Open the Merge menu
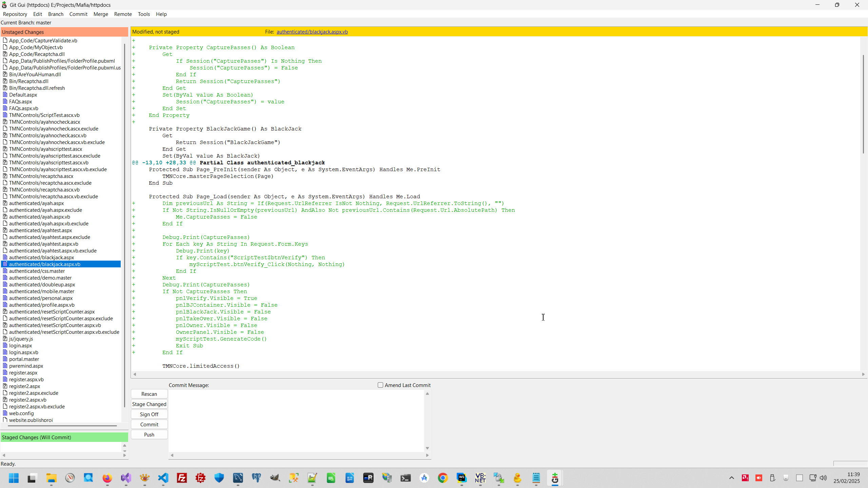868x488 pixels. 101,14
